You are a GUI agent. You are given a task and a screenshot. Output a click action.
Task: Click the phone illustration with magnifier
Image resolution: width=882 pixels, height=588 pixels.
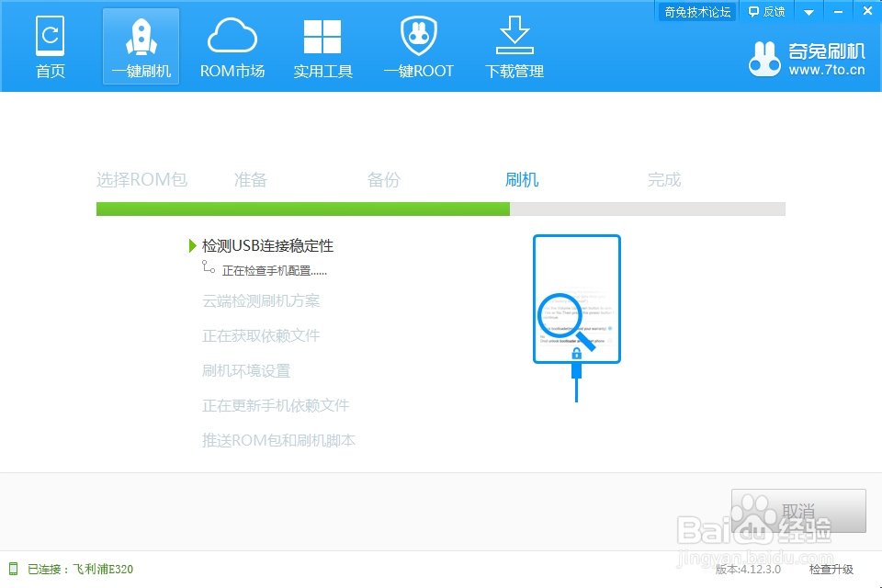(576, 300)
